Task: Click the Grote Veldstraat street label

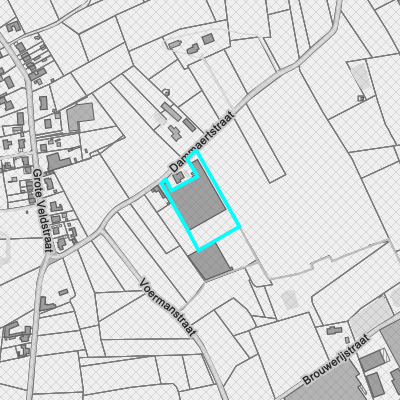Action: tap(43, 211)
